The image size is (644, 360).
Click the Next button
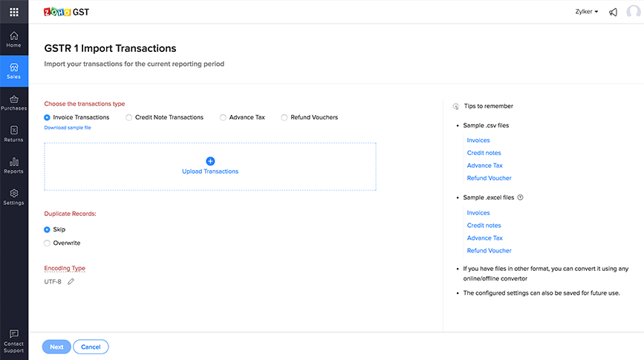(x=56, y=347)
